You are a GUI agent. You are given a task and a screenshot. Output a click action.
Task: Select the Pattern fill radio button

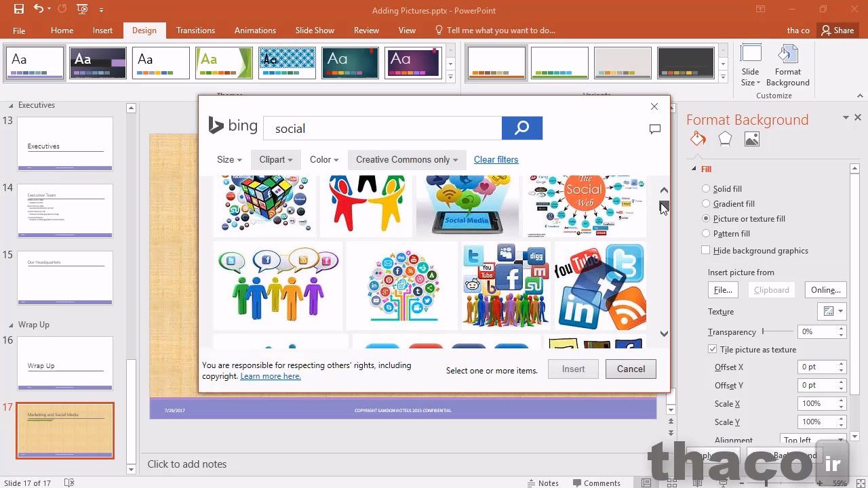[x=706, y=233]
